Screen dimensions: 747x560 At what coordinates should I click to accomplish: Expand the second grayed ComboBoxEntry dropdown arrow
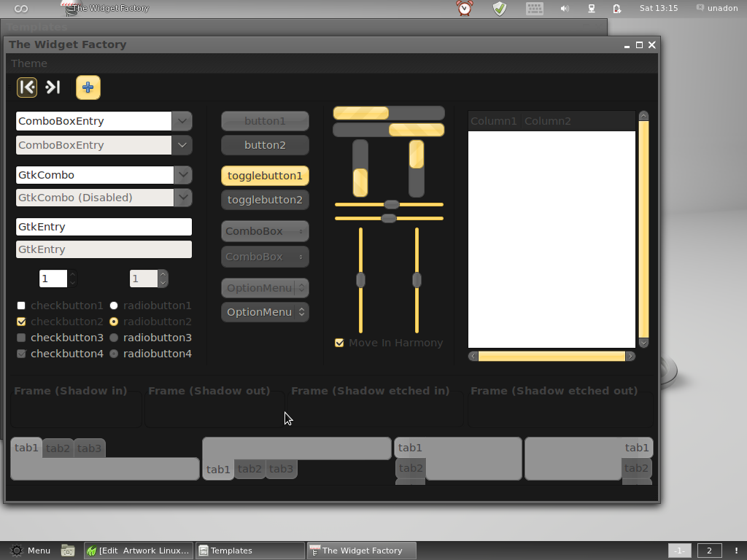[182, 145]
